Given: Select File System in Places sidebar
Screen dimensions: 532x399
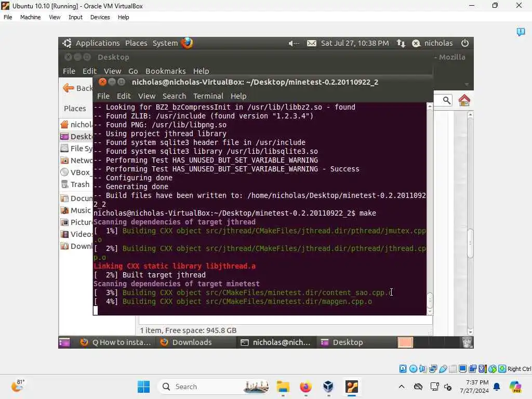Looking at the screenshot, I should tap(77, 148).
